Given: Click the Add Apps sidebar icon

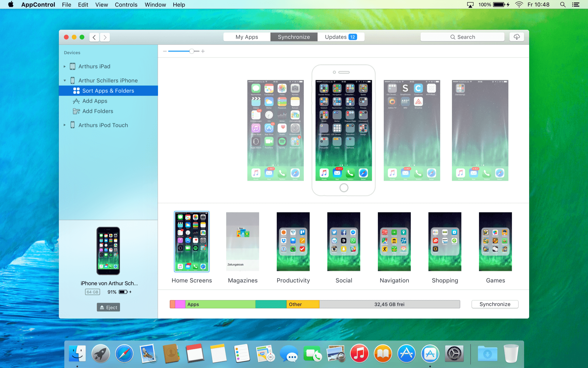Looking at the screenshot, I should coord(76,101).
